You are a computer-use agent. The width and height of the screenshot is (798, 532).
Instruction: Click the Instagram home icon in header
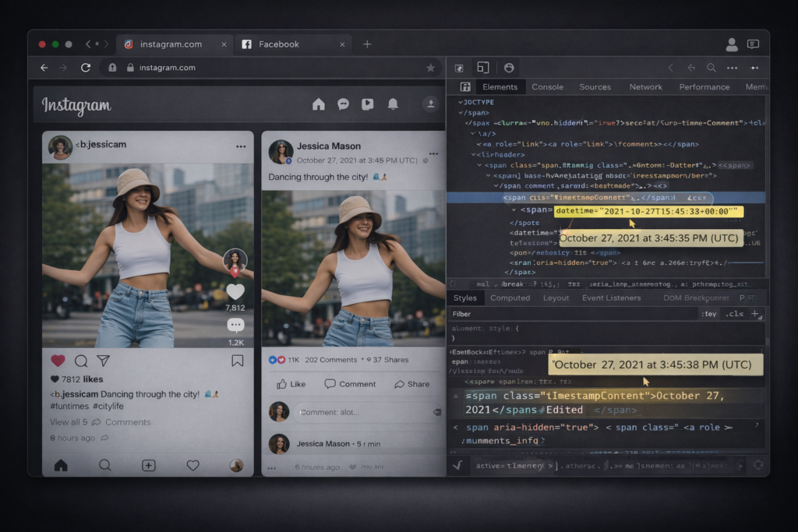[318, 104]
